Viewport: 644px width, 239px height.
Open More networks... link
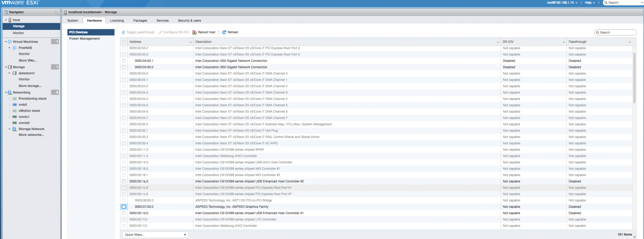(32, 135)
